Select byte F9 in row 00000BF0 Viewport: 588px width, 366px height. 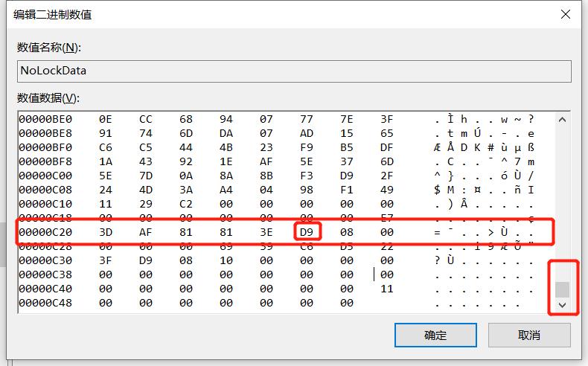[307, 147]
